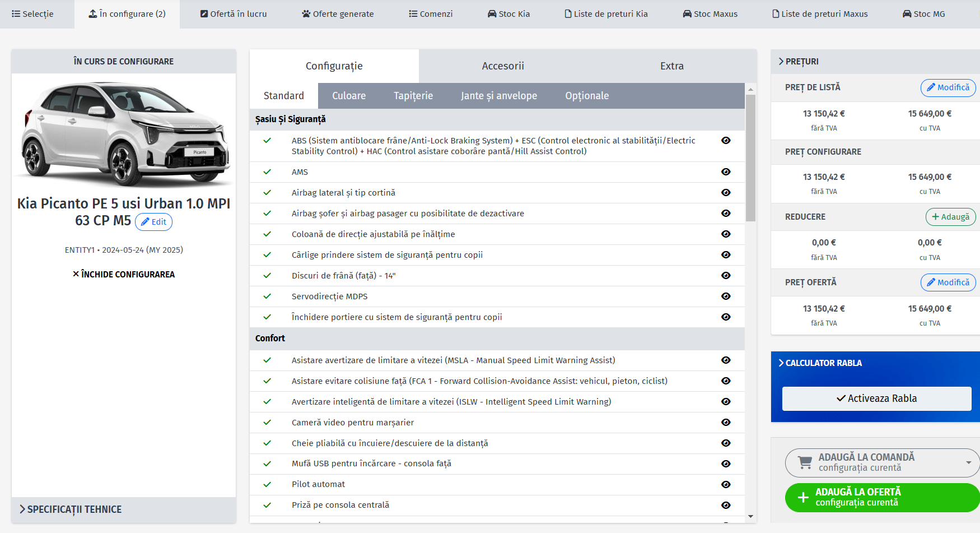Switch to the Accesorii tab
This screenshot has height=533, width=980.
(503, 66)
